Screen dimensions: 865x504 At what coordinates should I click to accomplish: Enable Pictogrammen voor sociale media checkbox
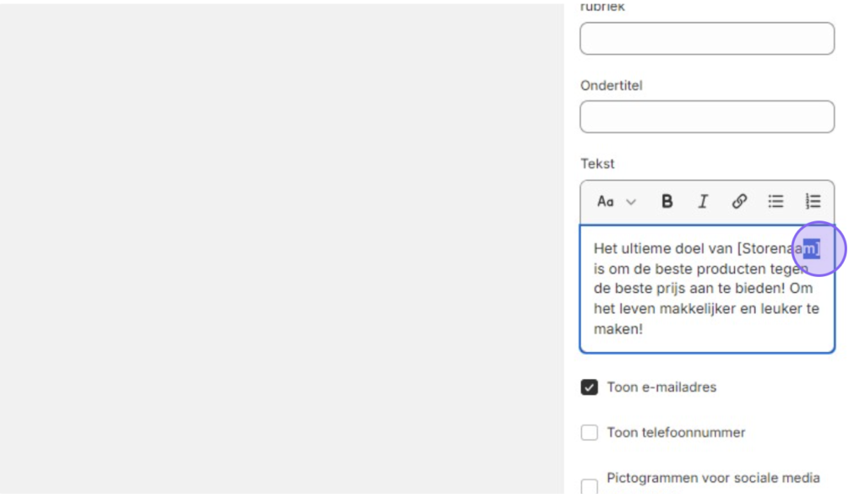point(589,485)
